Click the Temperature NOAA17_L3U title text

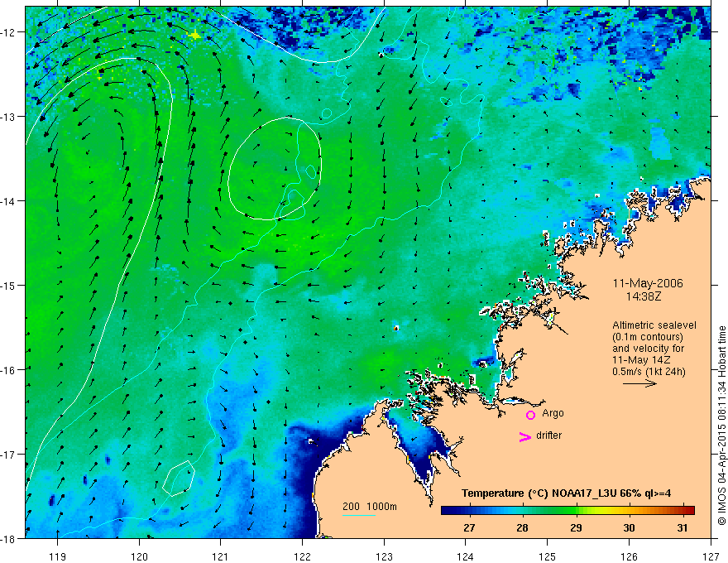click(x=566, y=493)
